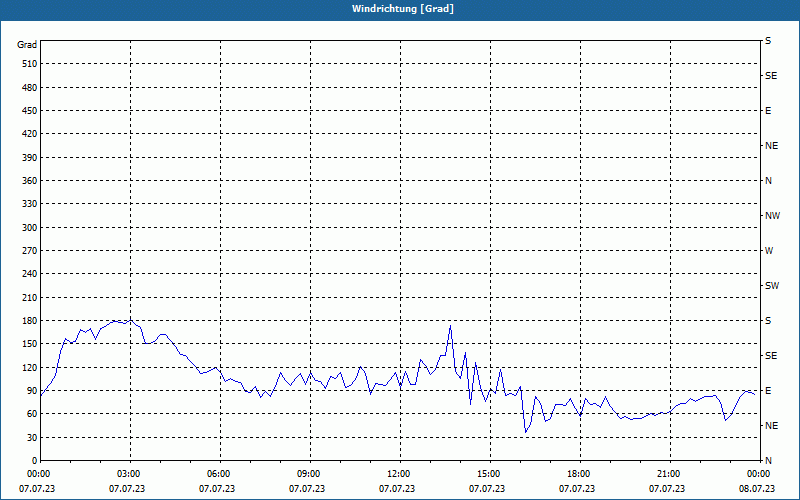Select the 07.07.23 date under 12:00
Image resolution: width=800 pixels, height=500 pixels.
[x=396, y=488]
